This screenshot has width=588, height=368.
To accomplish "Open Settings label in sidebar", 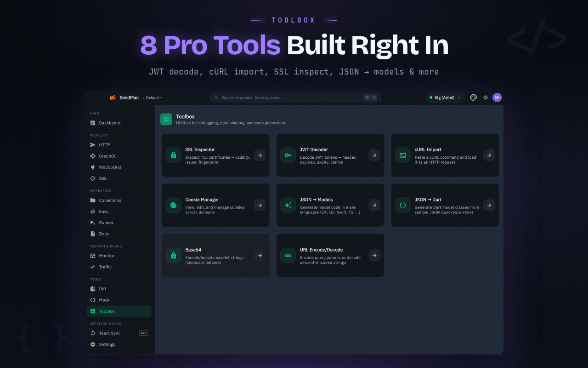I will coord(107,344).
